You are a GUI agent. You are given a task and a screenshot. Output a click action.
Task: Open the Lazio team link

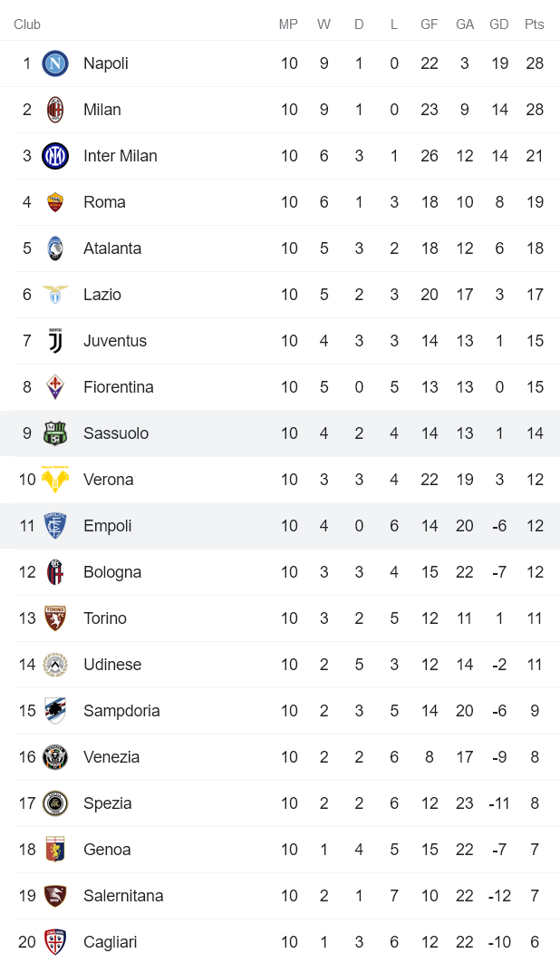(x=102, y=295)
